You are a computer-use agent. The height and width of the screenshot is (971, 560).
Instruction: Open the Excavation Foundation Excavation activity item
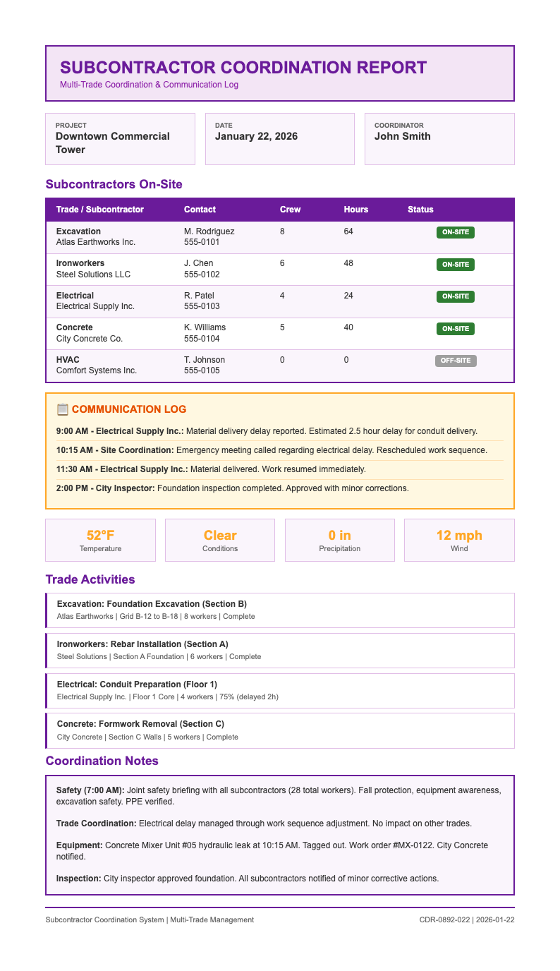pyautogui.click(x=280, y=610)
